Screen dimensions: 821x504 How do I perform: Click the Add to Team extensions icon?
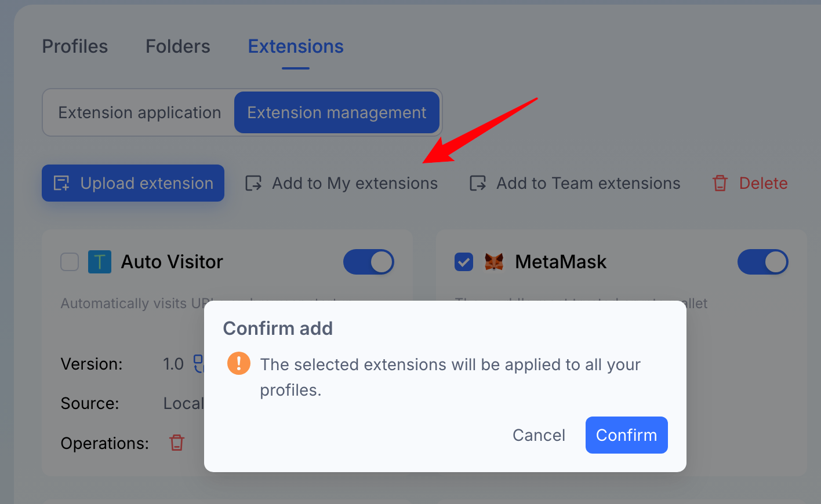tap(478, 183)
